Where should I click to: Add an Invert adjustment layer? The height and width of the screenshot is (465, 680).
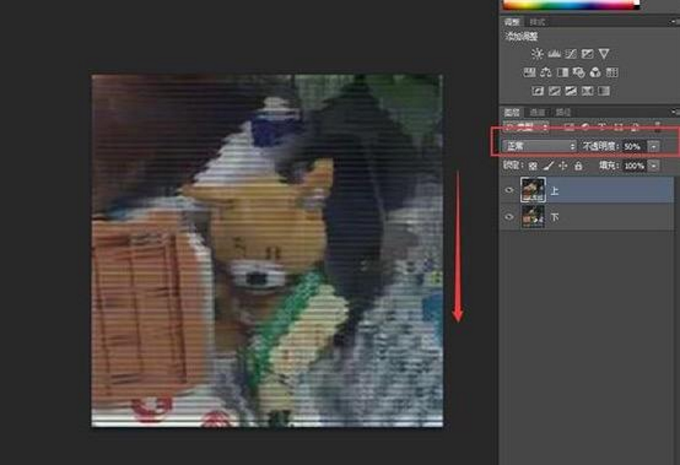(538, 91)
